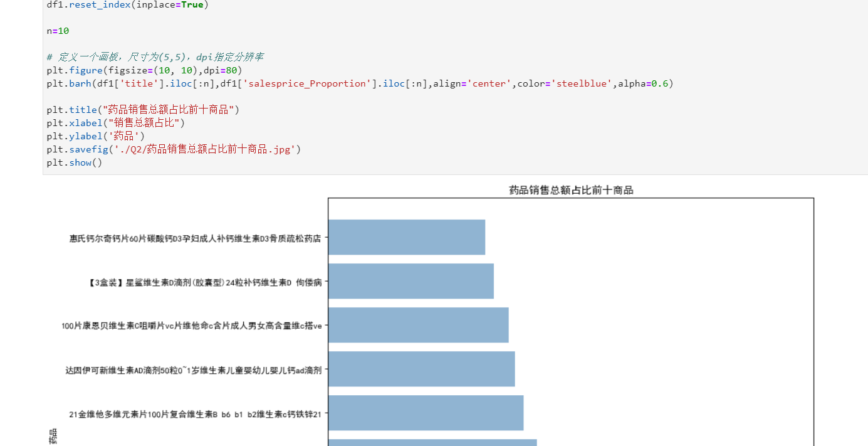This screenshot has height=446, width=868.
Task: Click the bar for 康恩贝维生素C咀嚼片
Action: (x=419, y=325)
